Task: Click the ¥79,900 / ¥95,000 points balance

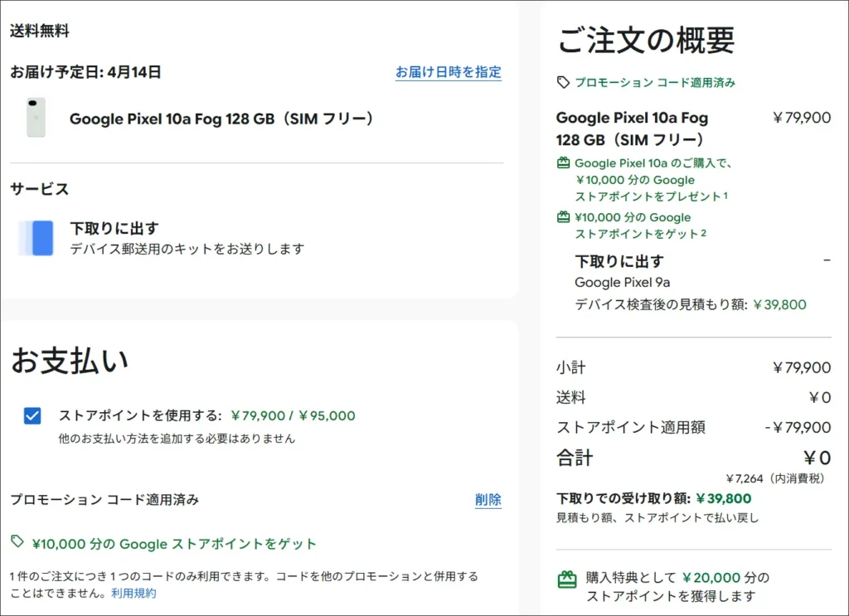Action: (x=293, y=415)
